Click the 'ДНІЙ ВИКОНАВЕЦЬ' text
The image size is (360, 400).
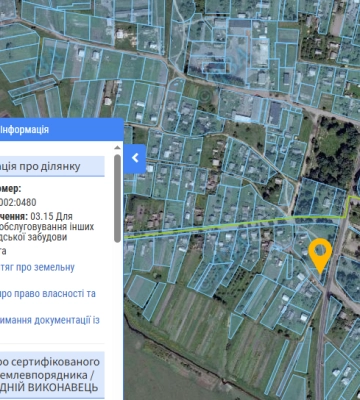tap(49, 388)
